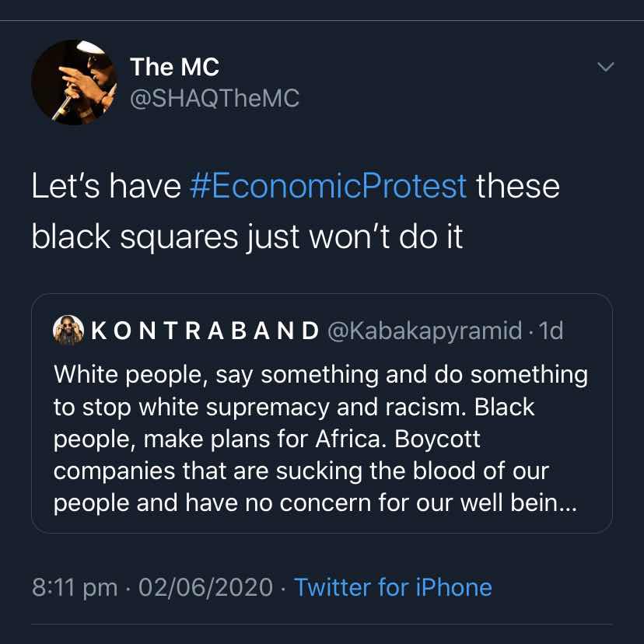Click the word 'these' after the hashtag

(x=518, y=186)
